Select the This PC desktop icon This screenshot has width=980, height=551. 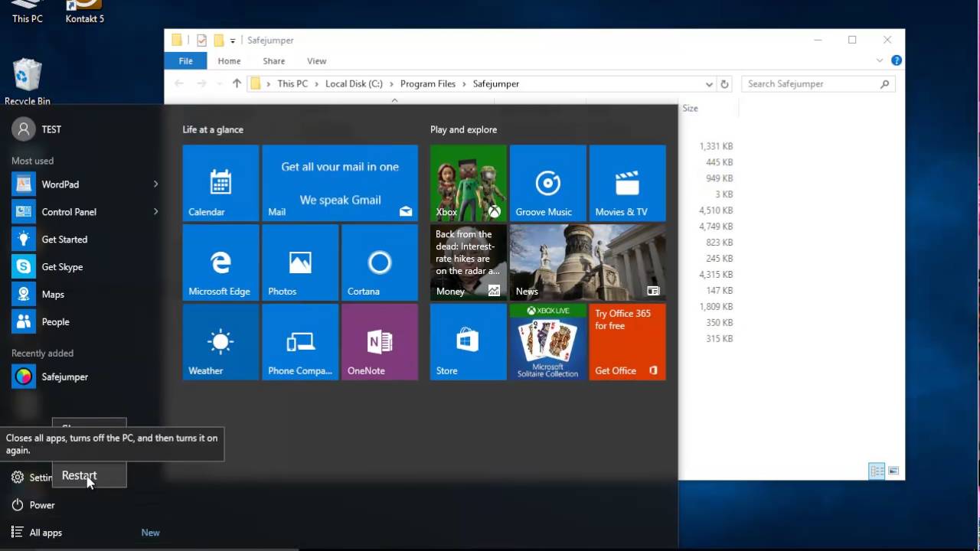pyautogui.click(x=28, y=12)
